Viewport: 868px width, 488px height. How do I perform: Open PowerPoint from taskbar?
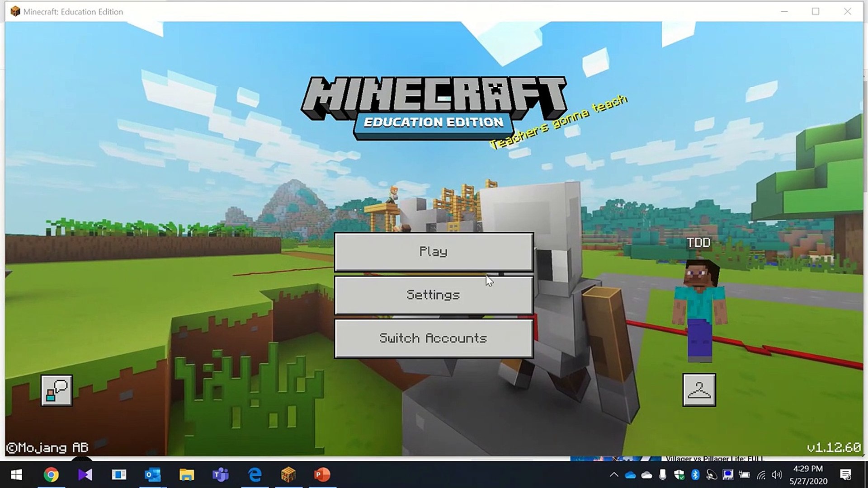pos(322,475)
